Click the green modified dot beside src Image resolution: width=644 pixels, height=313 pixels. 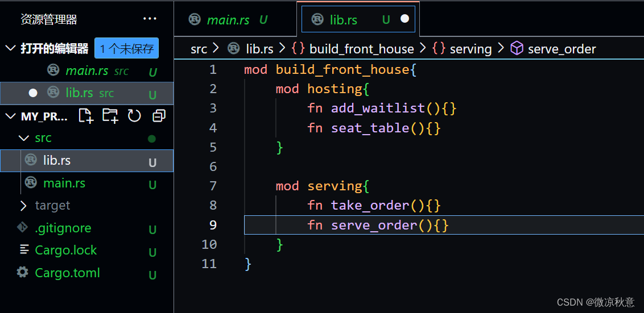152,139
